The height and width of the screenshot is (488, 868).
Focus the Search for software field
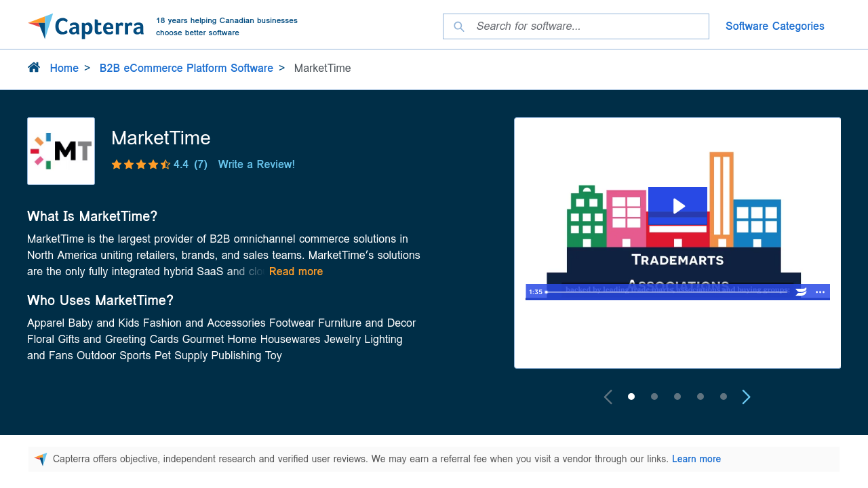coord(576,26)
